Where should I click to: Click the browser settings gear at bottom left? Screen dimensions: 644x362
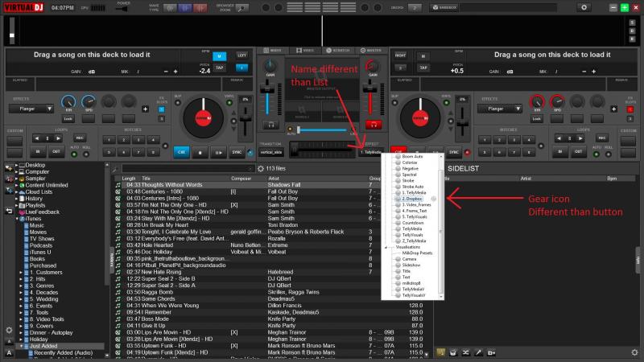click(x=9, y=330)
